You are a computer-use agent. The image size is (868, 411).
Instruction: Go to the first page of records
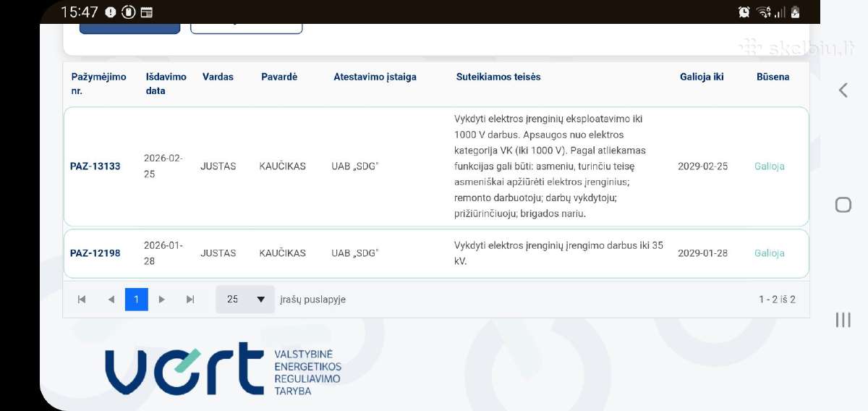[x=82, y=299]
